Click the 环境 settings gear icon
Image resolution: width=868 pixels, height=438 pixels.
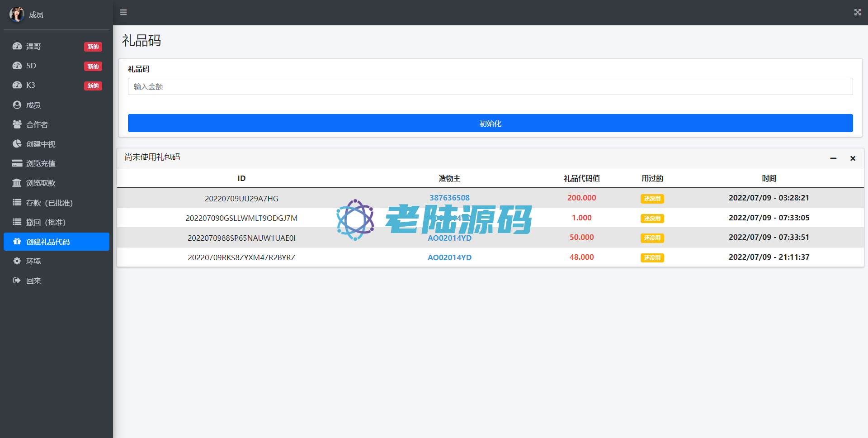(x=17, y=261)
